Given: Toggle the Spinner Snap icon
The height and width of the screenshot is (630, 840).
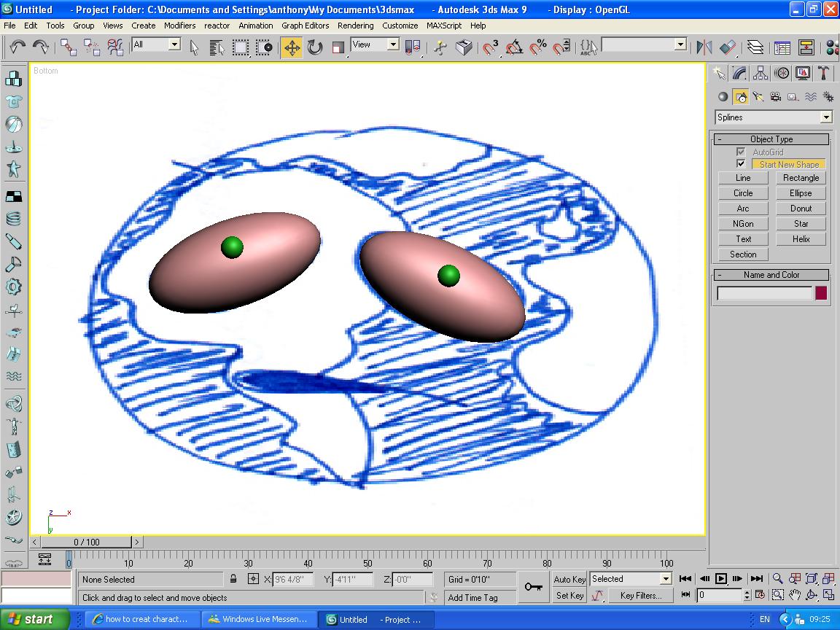Looking at the screenshot, I should (561, 47).
